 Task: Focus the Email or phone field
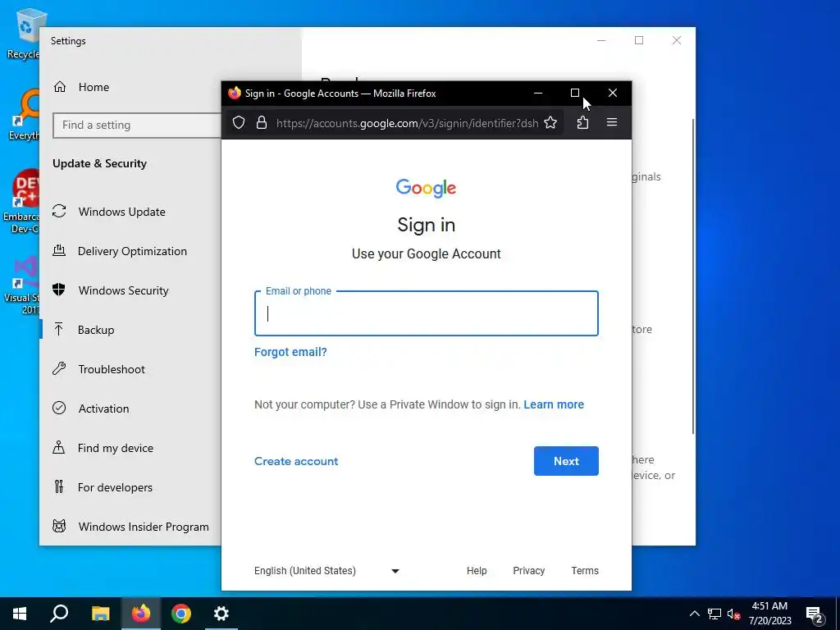[x=427, y=313]
